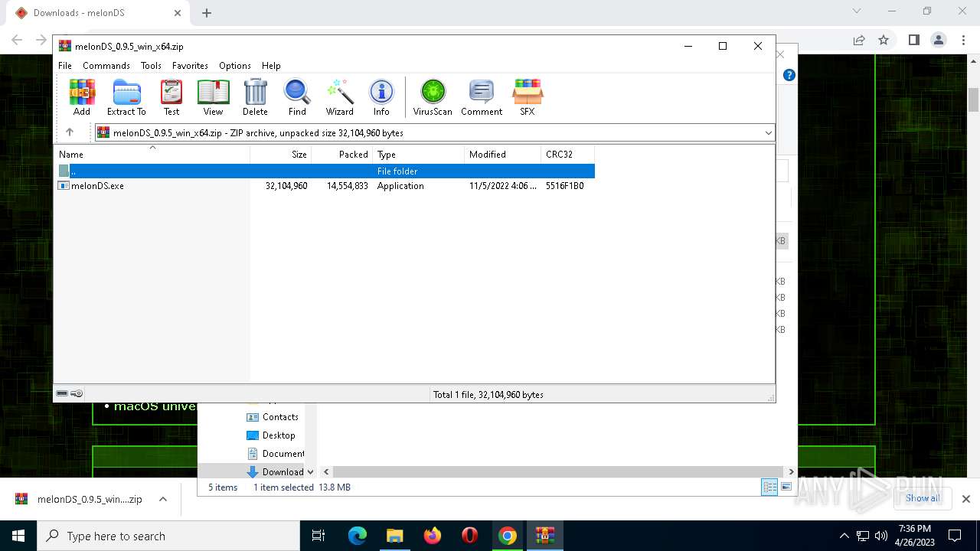The image size is (980, 551).
Task: Open Chrome three-dot menu
Action: [x=964, y=40]
